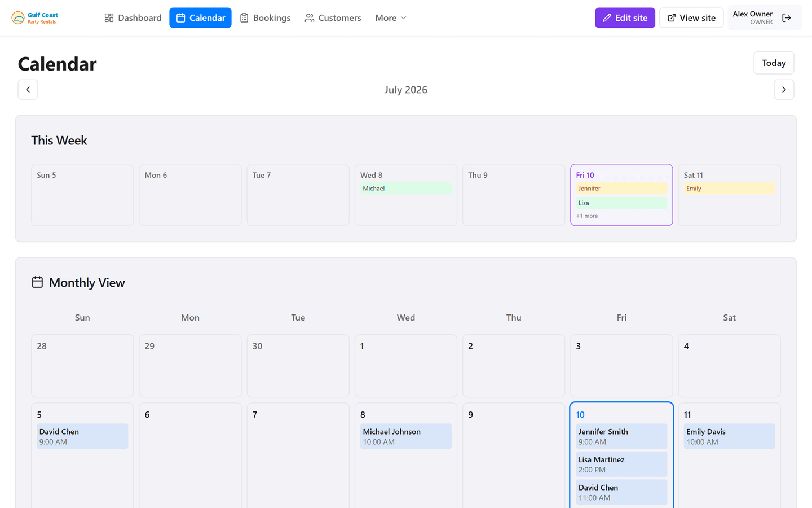Viewport: 812px width, 508px height.
Task: Open Michael booking on Wed 8 weekly card
Action: point(406,189)
